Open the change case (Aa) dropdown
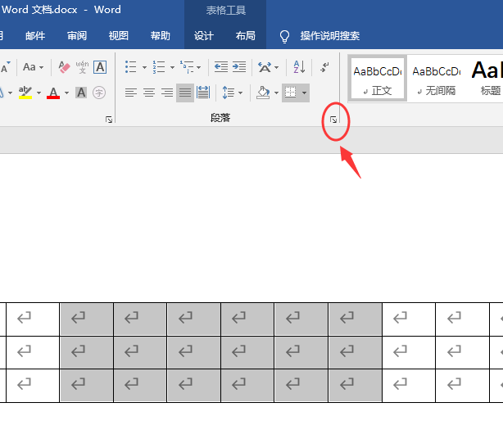Image resolution: width=503 pixels, height=448 pixels. (x=34, y=67)
